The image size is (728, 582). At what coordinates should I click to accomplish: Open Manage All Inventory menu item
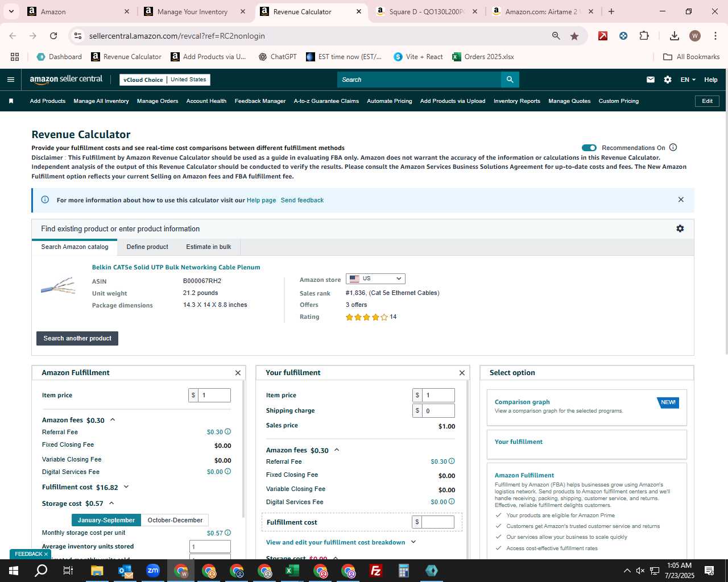point(101,101)
